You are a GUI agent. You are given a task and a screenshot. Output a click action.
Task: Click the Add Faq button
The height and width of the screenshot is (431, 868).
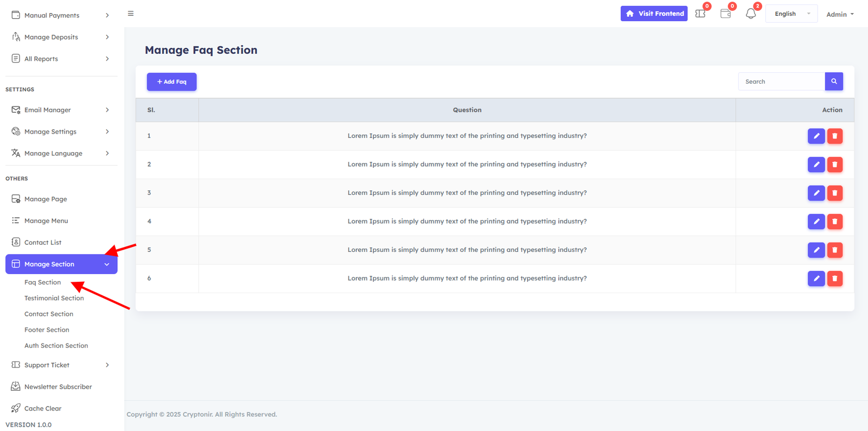coord(171,82)
